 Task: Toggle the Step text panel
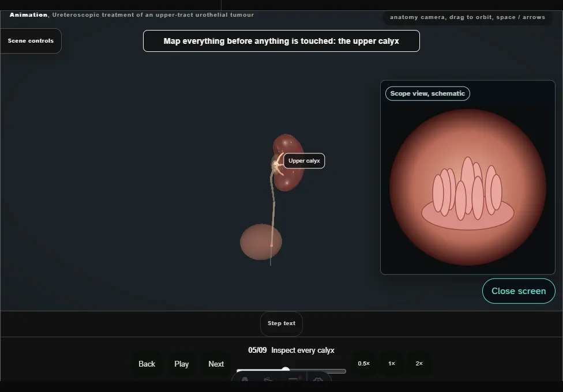[x=281, y=323]
